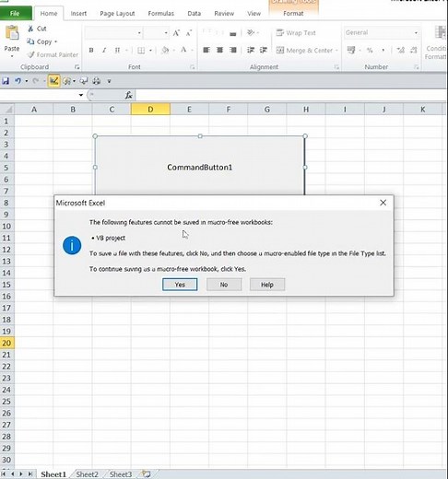Click the Increase Font Size icon

[176, 33]
